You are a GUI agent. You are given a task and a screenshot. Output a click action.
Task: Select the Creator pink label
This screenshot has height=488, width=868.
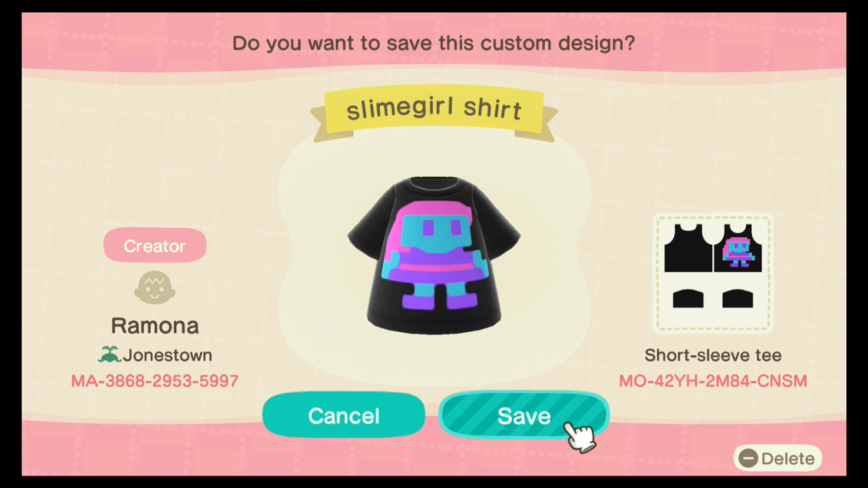[154, 245]
